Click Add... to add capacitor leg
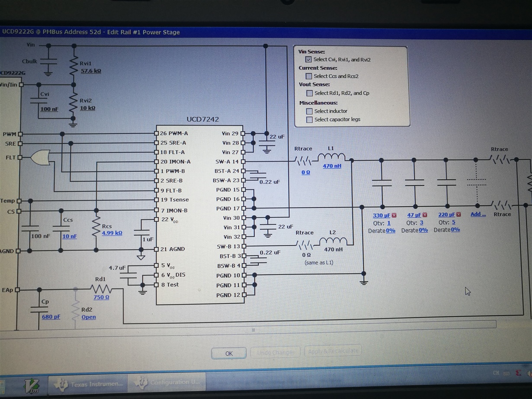The height and width of the screenshot is (399, 532). [x=478, y=214]
